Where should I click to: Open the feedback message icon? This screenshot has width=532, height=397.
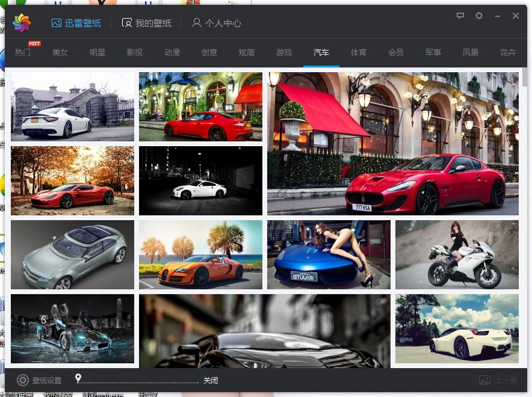coord(460,16)
